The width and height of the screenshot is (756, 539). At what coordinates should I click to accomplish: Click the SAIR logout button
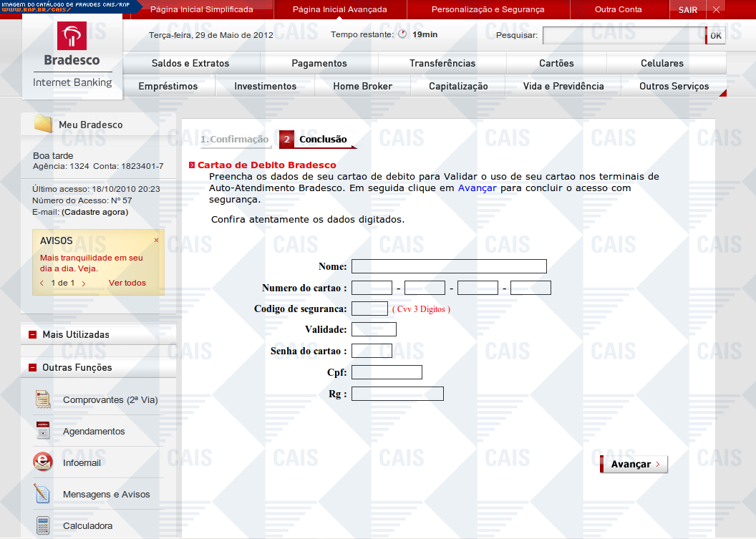pyautogui.click(x=687, y=9)
